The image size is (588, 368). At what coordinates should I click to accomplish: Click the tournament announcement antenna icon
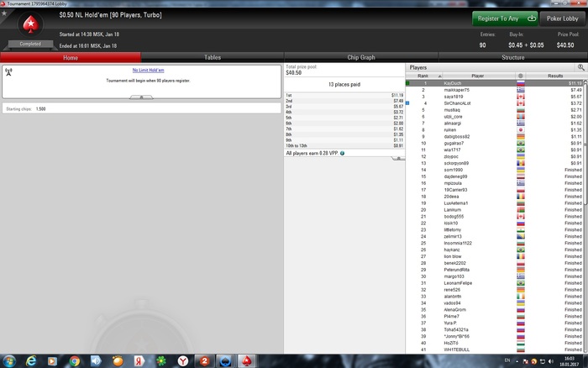pos(8,71)
